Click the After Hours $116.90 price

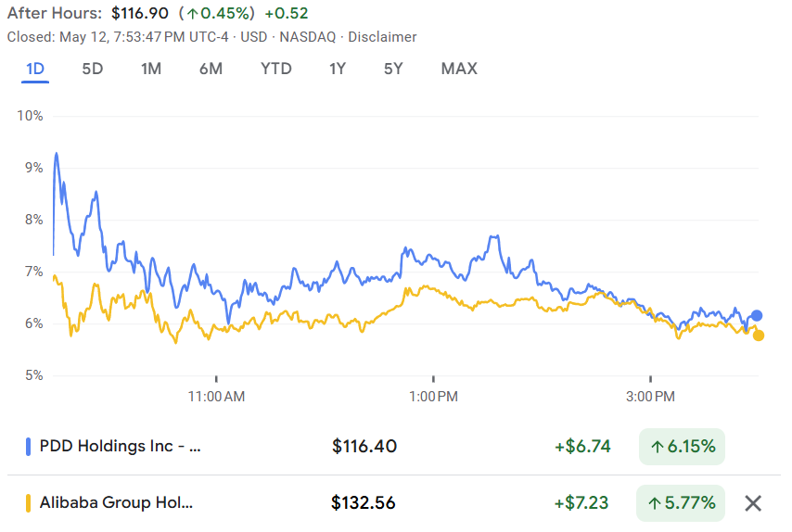click(140, 13)
